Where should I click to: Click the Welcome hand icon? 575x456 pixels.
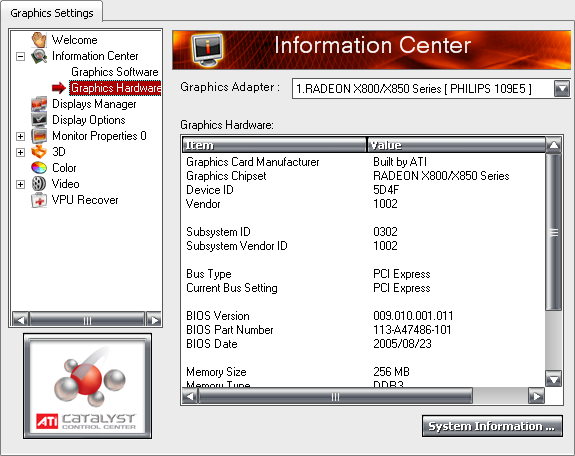pos(39,40)
